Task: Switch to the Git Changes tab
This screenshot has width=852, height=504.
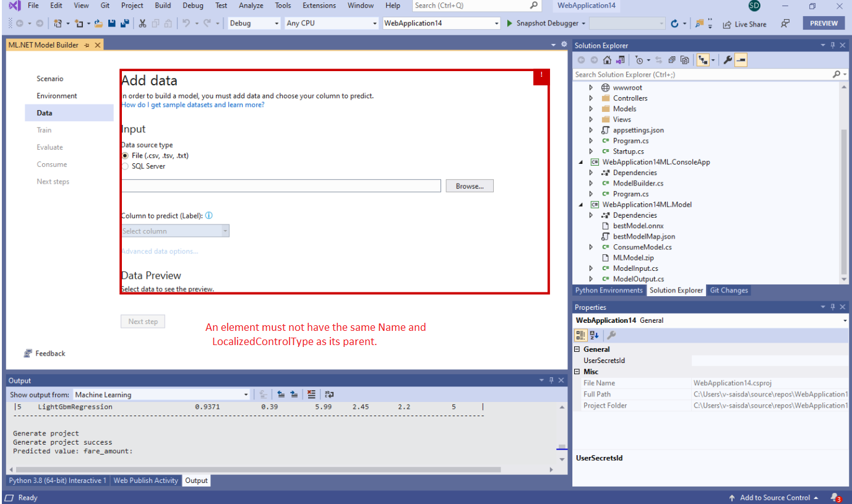Action: 729,290
